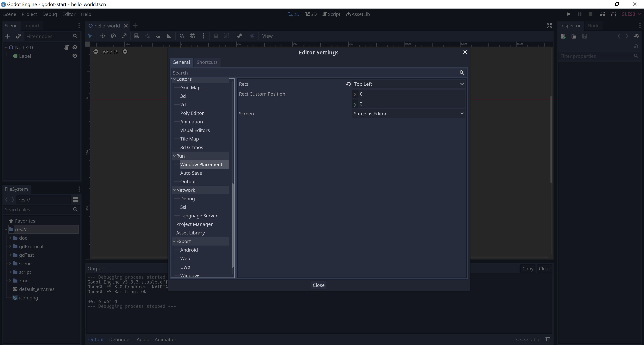Copy the output log
Image resolution: width=644 pixels, height=345 pixels.
pyautogui.click(x=528, y=269)
